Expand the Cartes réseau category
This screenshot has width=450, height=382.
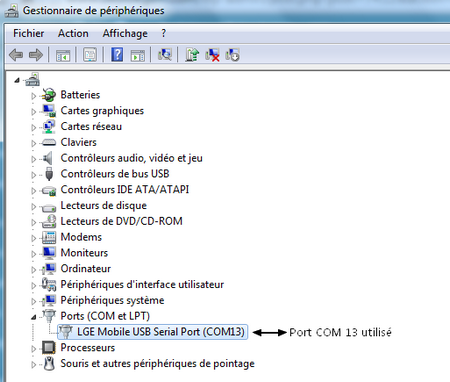(x=34, y=127)
